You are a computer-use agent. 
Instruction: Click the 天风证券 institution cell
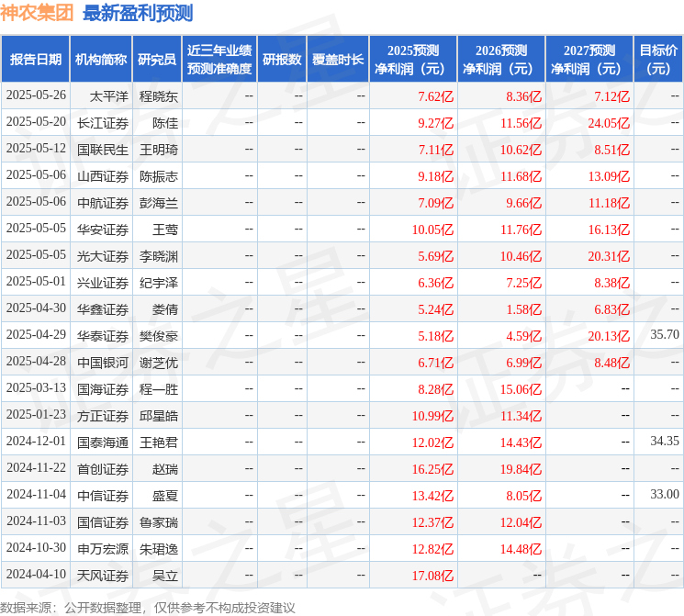click(x=103, y=576)
